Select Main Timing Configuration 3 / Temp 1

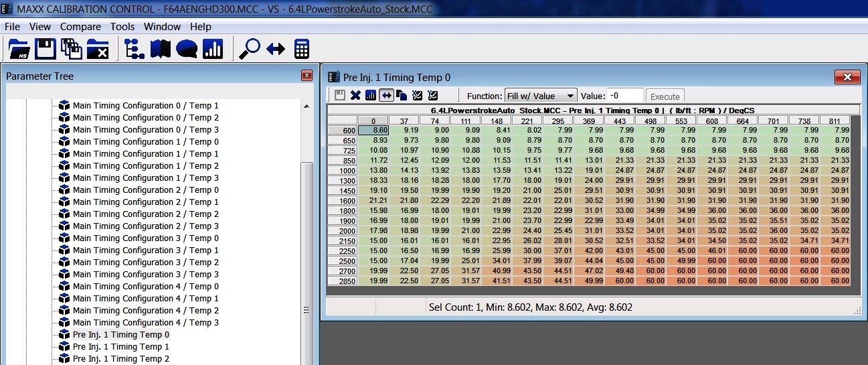145,250
